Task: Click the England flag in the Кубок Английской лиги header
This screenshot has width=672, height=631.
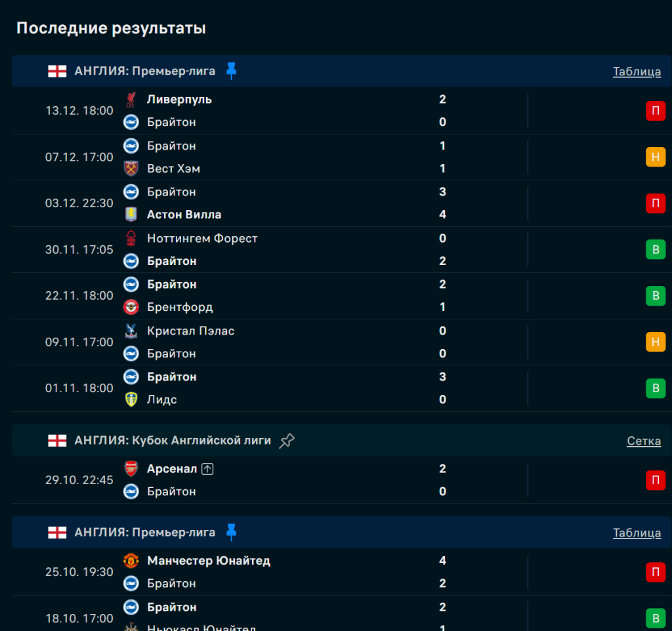Action: coord(57,441)
